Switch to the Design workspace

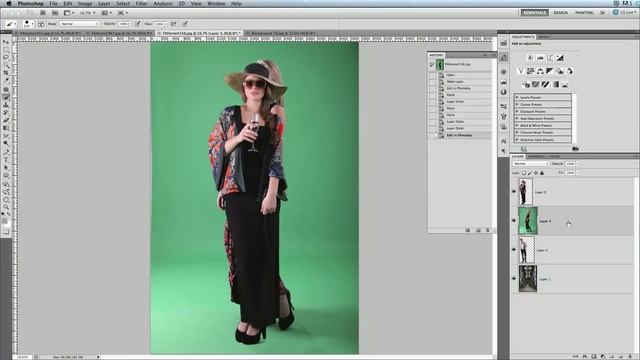pyautogui.click(x=560, y=13)
